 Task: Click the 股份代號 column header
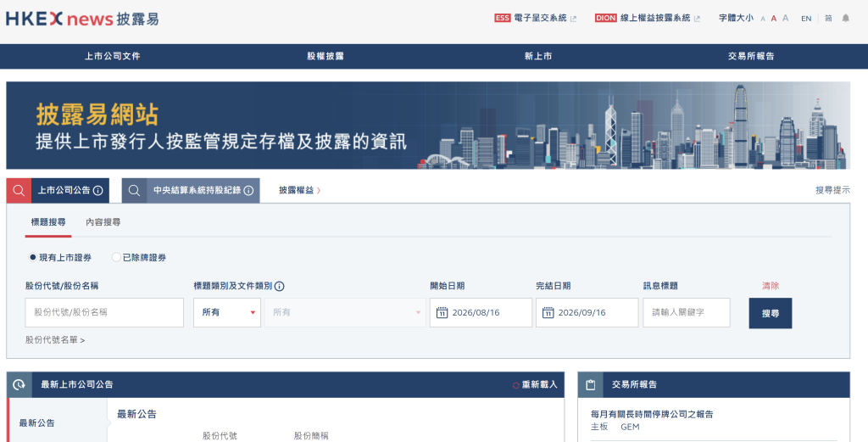click(x=220, y=436)
